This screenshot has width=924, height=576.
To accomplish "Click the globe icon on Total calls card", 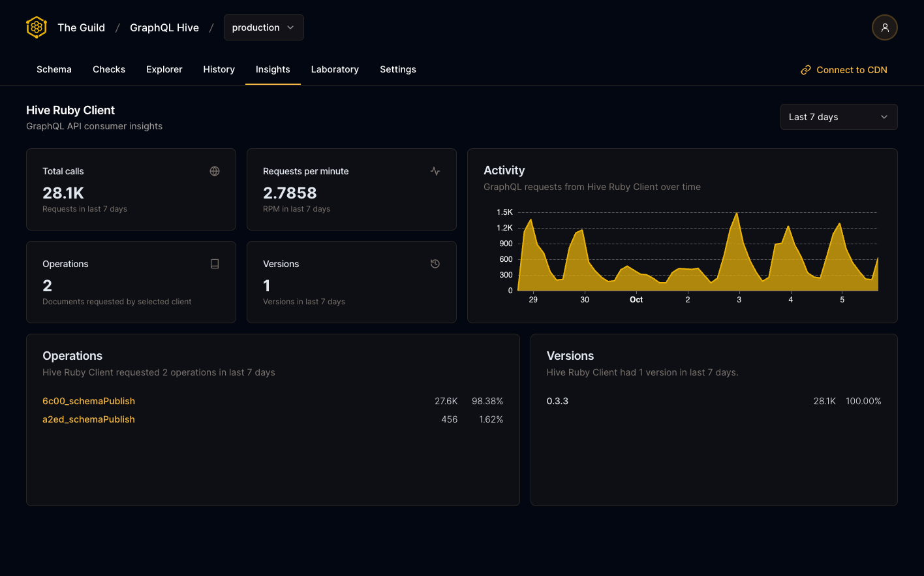I will click(215, 170).
